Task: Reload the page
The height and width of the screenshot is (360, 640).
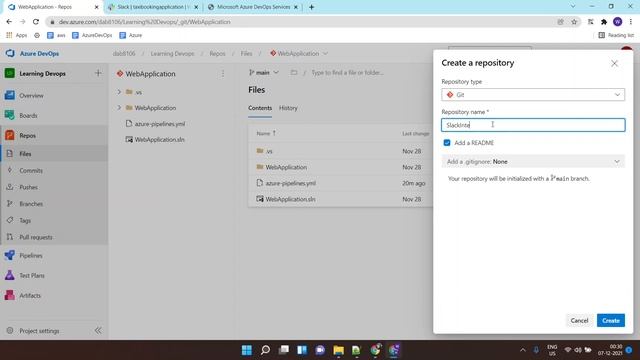Action: [x=36, y=22]
